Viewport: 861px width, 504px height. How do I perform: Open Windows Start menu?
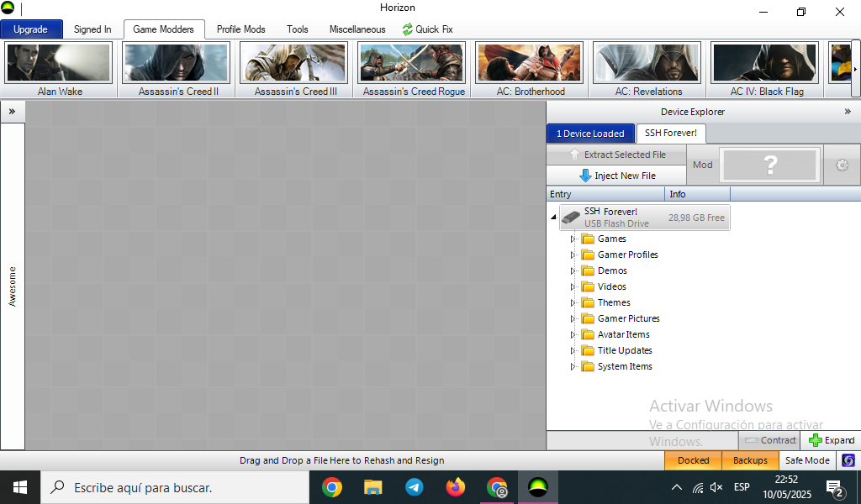pos(20,487)
